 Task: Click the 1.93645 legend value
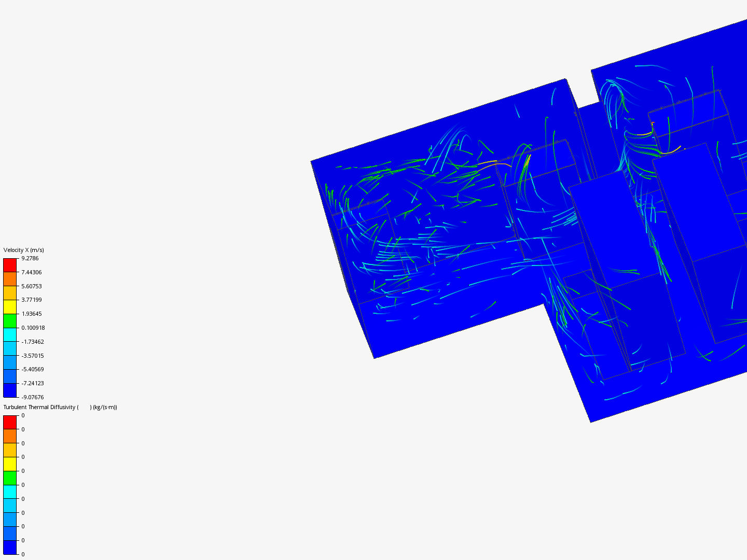coord(32,314)
